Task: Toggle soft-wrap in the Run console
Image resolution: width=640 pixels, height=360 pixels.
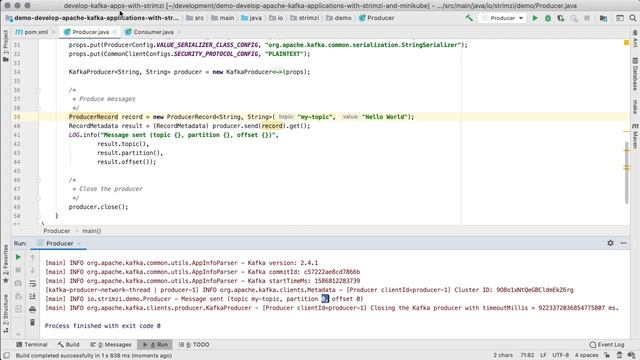Action: pyautogui.click(x=33, y=283)
